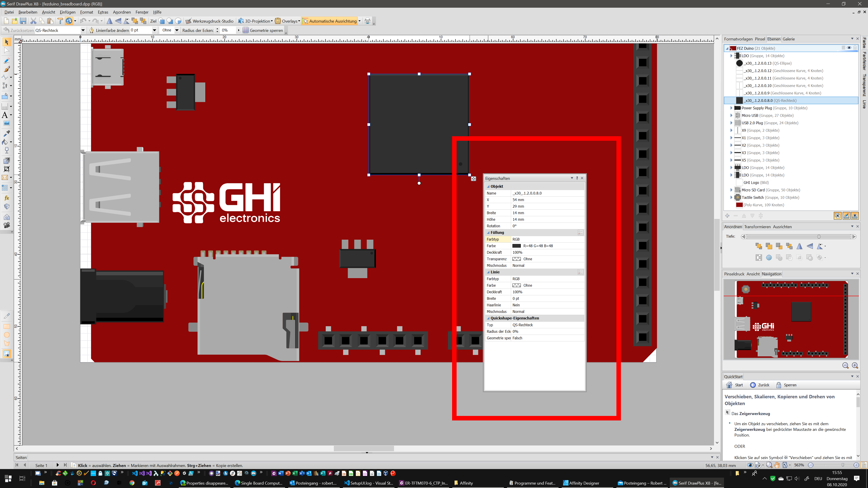Switch to the Transformieren tab
This screenshot has height=488, width=868.
(757, 227)
